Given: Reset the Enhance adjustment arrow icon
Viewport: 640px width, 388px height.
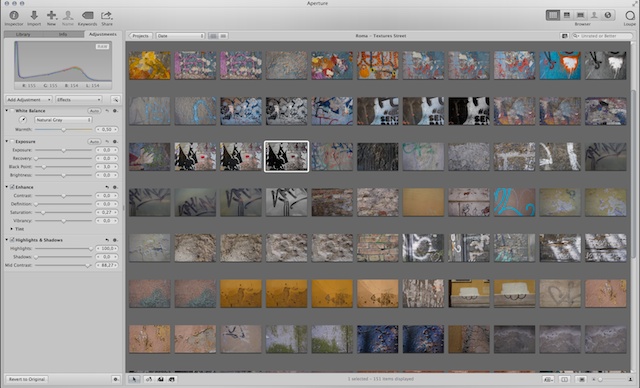Looking at the screenshot, I should pyautogui.click(x=107, y=187).
